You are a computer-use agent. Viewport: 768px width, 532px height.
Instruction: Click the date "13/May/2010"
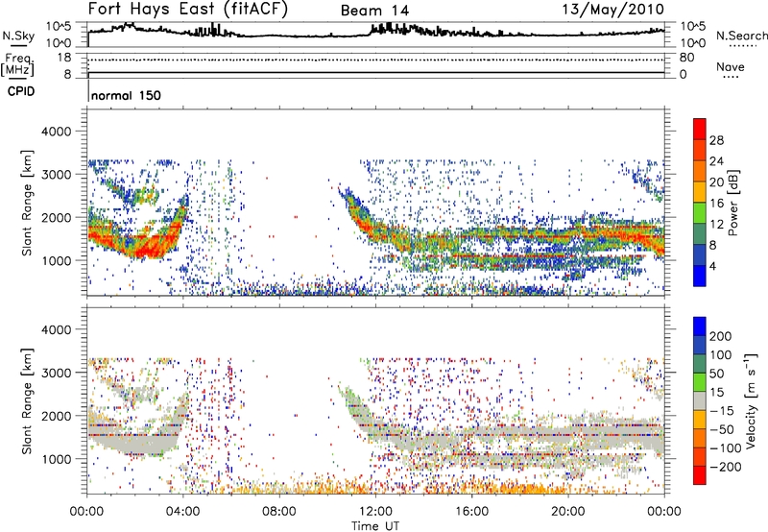(612, 10)
